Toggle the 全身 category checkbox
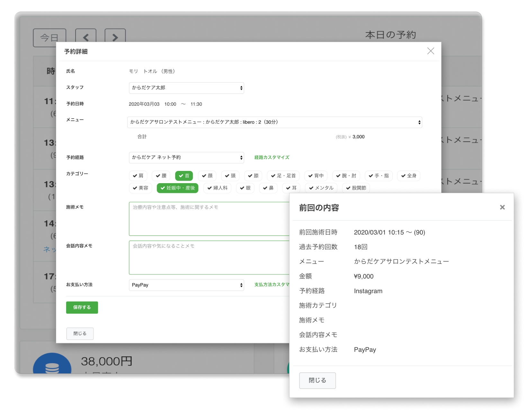 click(x=408, y=176)
